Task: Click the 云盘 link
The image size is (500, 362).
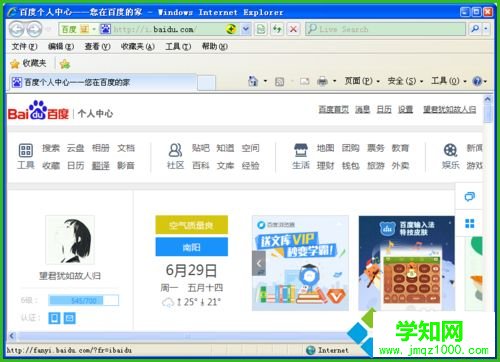Action: pyautogui.click(x=75, y=148)
